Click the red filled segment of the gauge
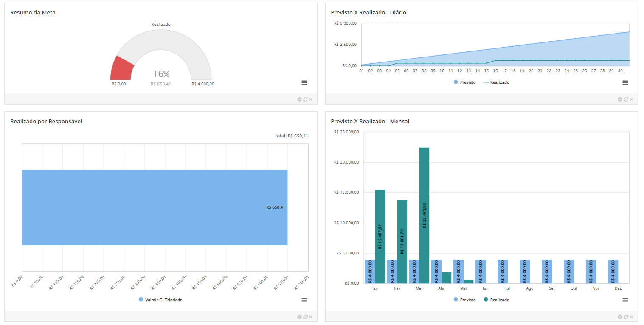This screenshot has height=325, width=644. click(121, 69)
